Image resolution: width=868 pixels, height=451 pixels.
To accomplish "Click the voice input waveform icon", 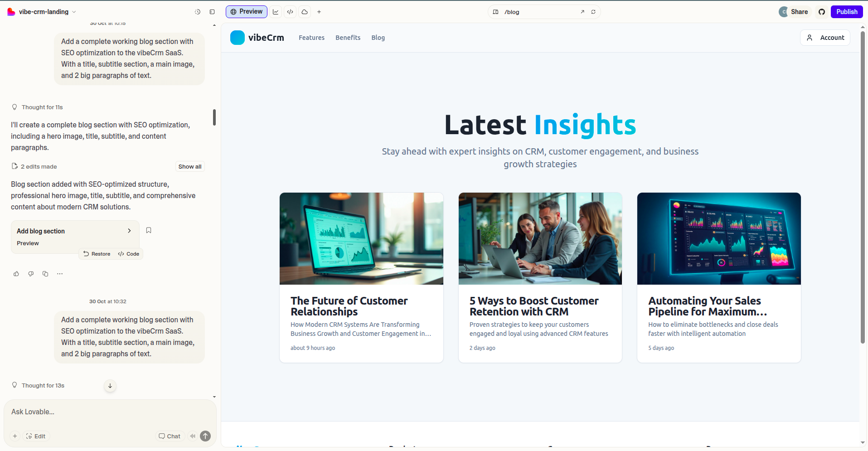I will pyautogui.click(x=193, y=436).
